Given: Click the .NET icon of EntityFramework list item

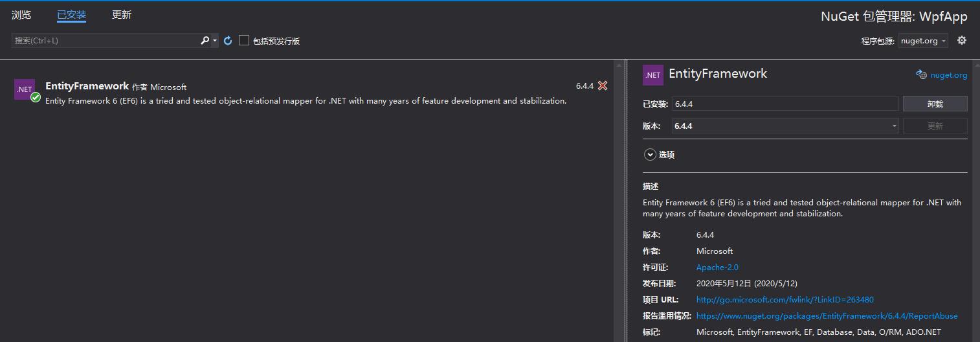Looking at the screenshot, I should click(25, 89).
